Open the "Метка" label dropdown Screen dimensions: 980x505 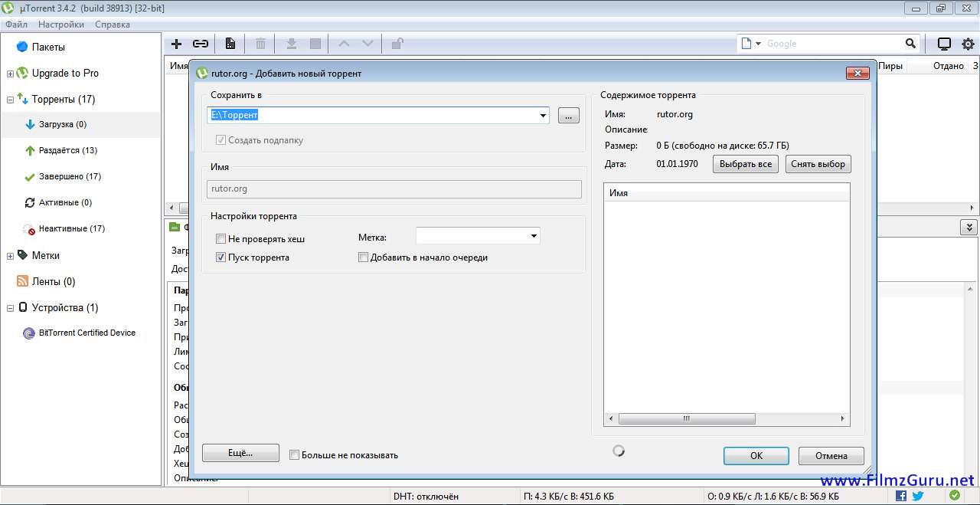coord(534,237)
